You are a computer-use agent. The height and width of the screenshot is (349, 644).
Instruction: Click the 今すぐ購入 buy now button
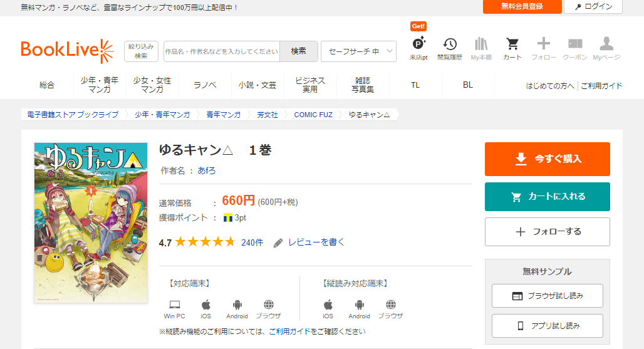pos(547,159)
